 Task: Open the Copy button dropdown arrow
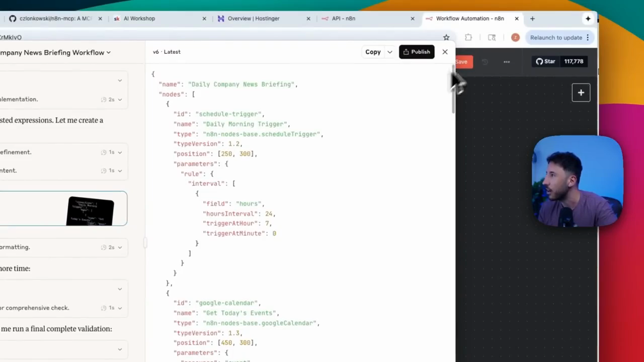coord(389,52)
